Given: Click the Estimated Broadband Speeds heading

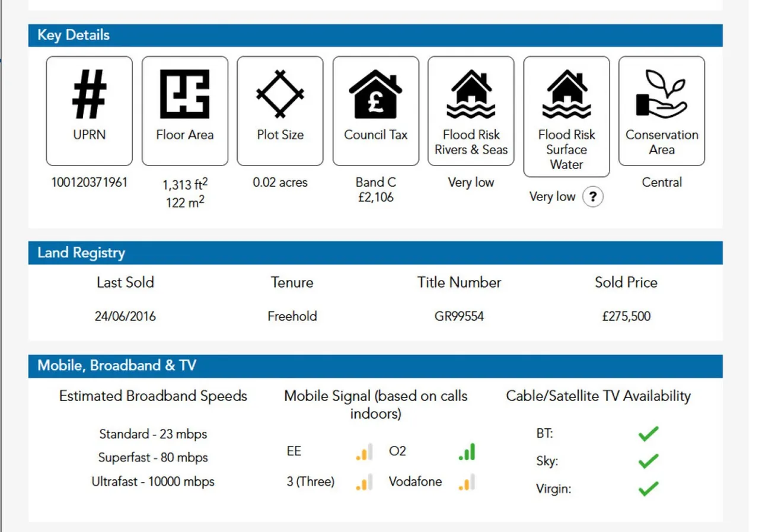Looking at the screenshot, I should coord(153,396).
